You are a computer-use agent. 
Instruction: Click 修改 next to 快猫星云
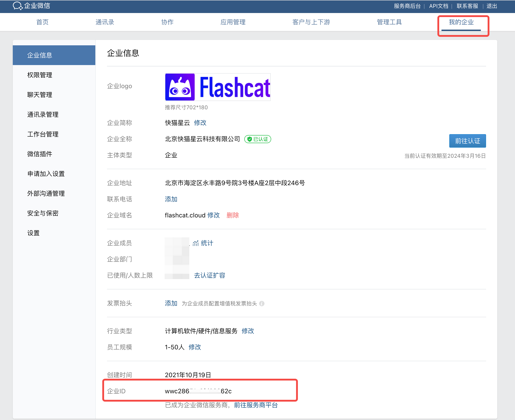pyautogui.click(x=200, y=123)
